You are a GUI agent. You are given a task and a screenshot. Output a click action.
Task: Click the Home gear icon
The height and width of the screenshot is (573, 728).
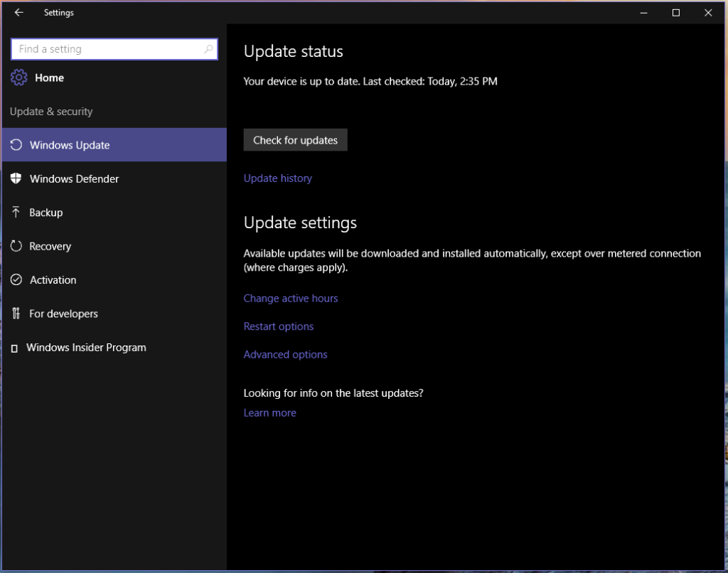[x=19, y=78]
